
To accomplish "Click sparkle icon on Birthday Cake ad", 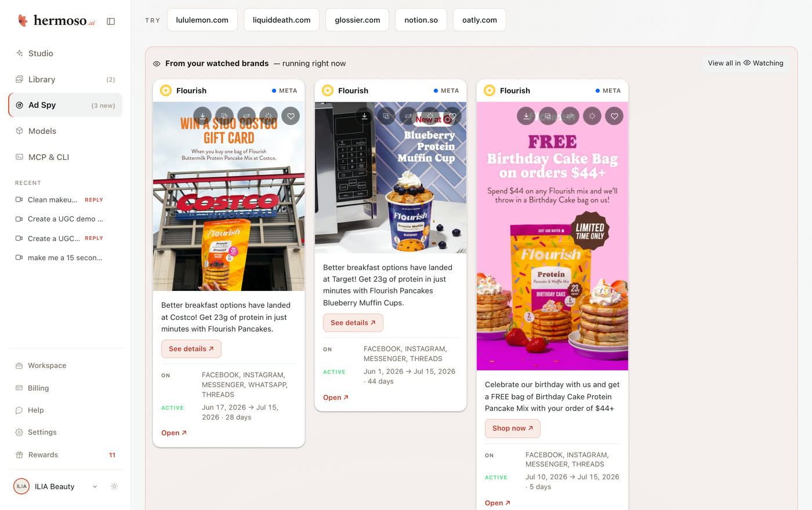I will click(592, 116).
